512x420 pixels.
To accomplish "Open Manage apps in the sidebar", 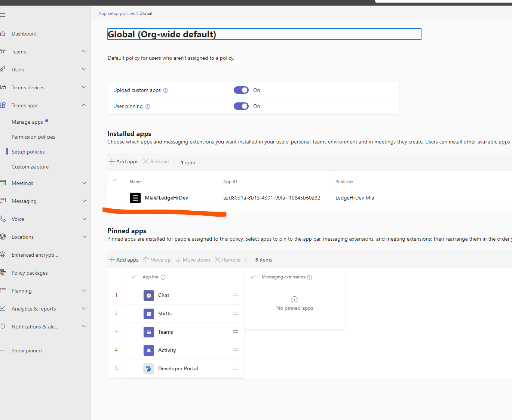I will pyautogui.click(x=28, y=121).
